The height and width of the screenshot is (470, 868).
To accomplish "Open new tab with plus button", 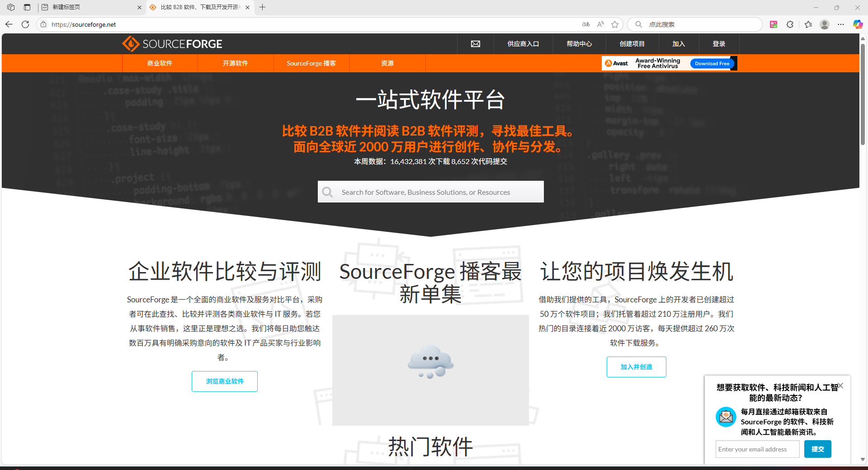I will pyautogui.click(x=263, y=7).
